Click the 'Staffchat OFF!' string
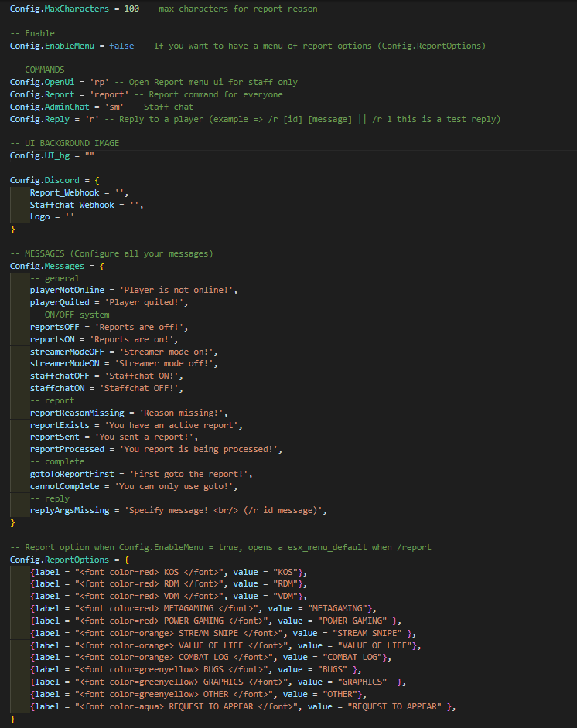 (x=139, y=388)
